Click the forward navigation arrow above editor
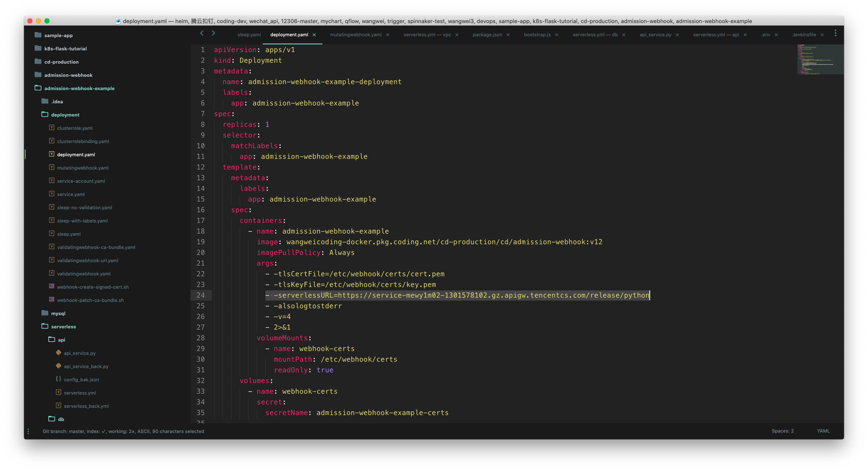Screen dimensions: 868x471 (213, 33)
